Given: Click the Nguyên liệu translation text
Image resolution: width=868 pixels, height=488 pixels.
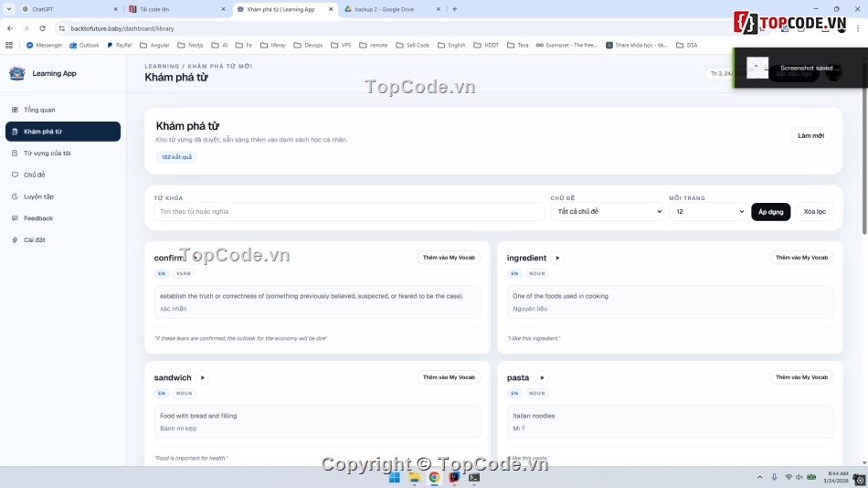Looking at the screenshot, I should click(x=530, y=309).
